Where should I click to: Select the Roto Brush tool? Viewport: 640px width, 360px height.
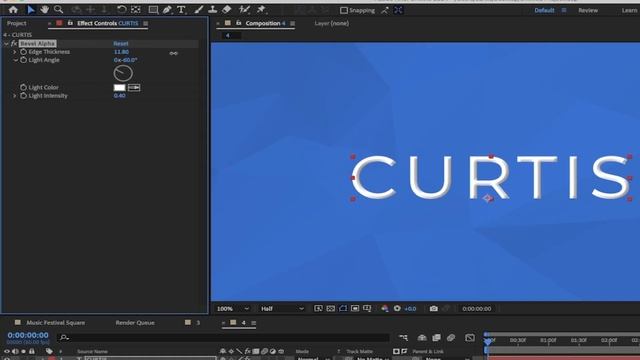[x=244, y=10]
